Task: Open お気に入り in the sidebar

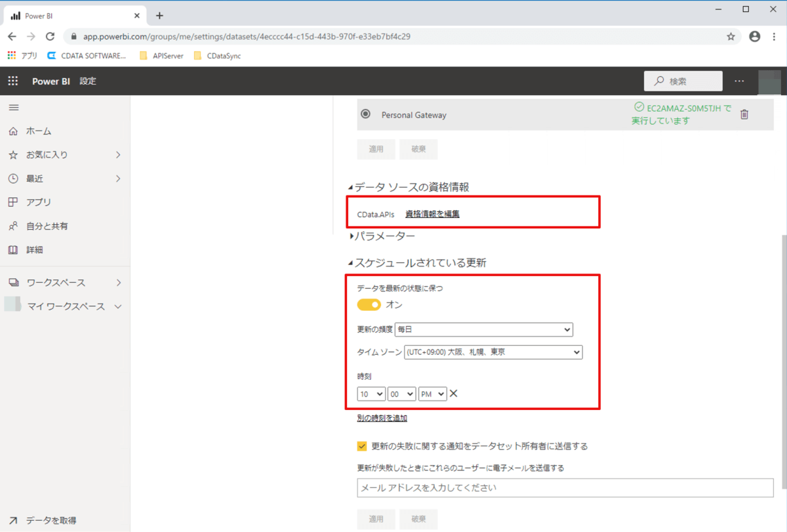Action: click(x=47, y=155)
